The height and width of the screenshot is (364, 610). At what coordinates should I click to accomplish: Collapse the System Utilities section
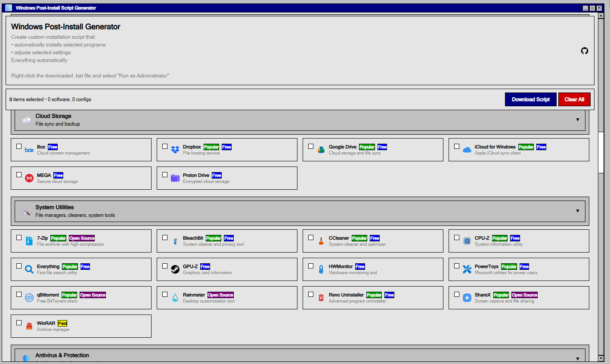pyautogui.click(x=577, y=211)
